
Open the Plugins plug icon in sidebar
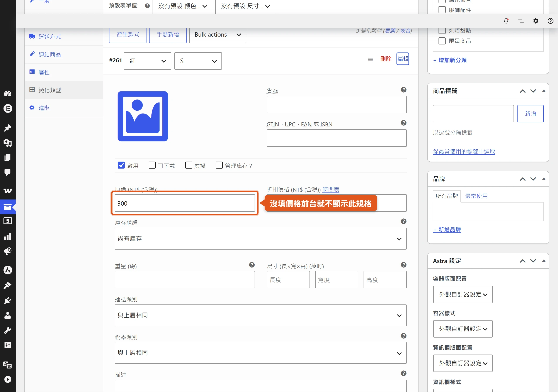point(8,301)
